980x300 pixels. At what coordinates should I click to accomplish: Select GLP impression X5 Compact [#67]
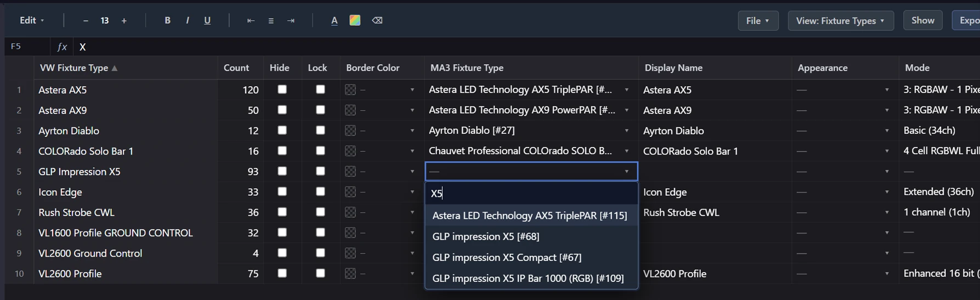click(531, 257)
